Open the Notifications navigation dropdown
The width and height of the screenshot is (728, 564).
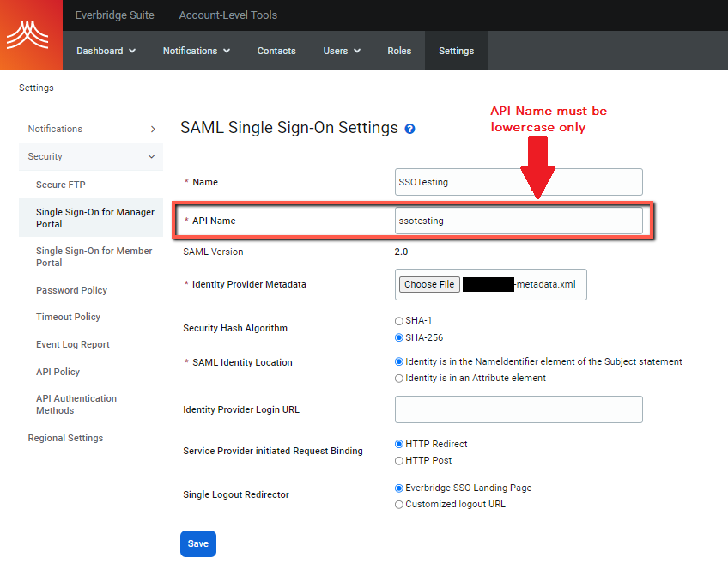pos(196,51)
